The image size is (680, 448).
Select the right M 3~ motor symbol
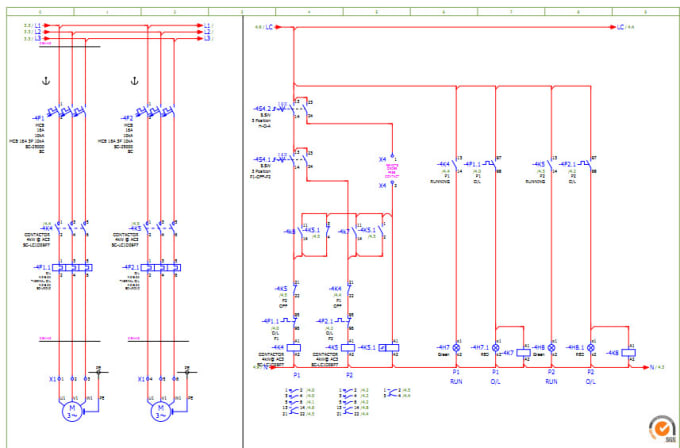click(161, 412)
